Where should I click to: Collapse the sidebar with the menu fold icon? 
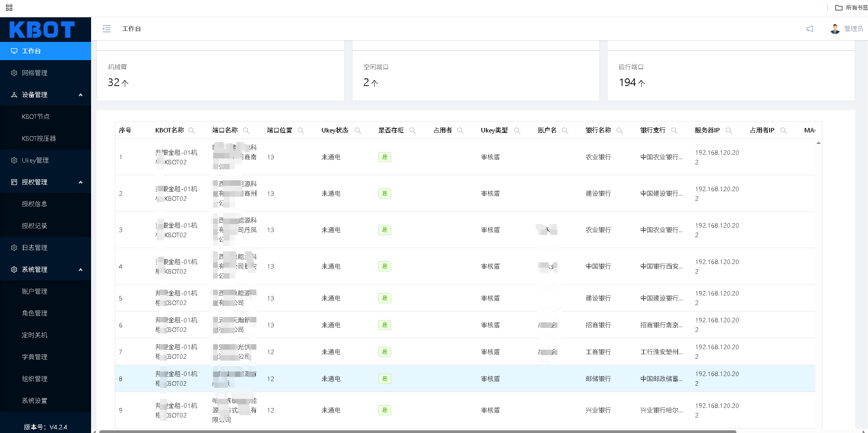click(107, 29)
